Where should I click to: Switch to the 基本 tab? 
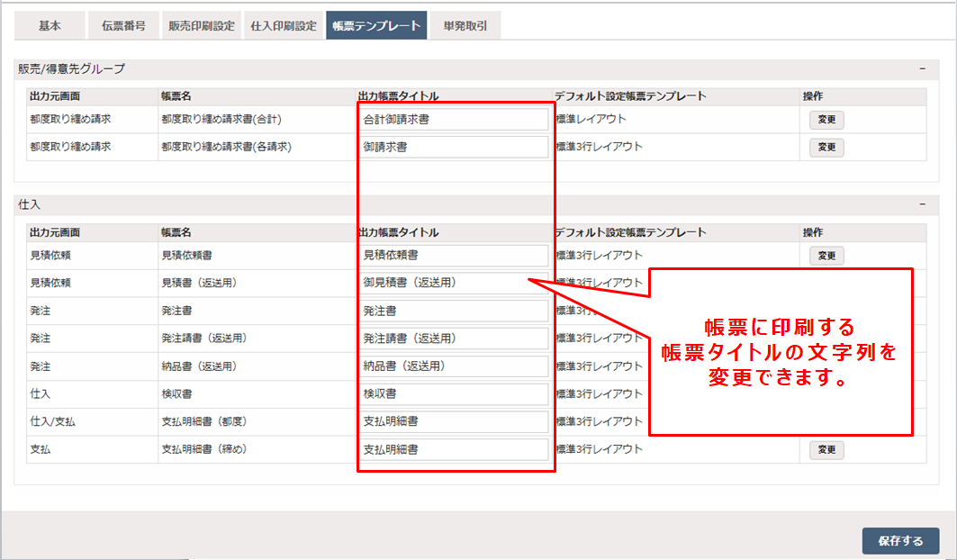point(50,25)
